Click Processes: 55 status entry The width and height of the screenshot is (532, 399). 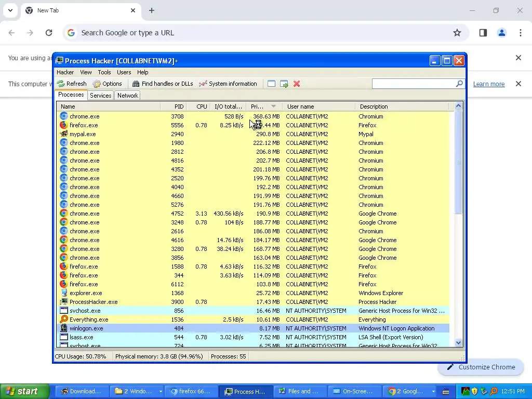[x=229, y=356]
